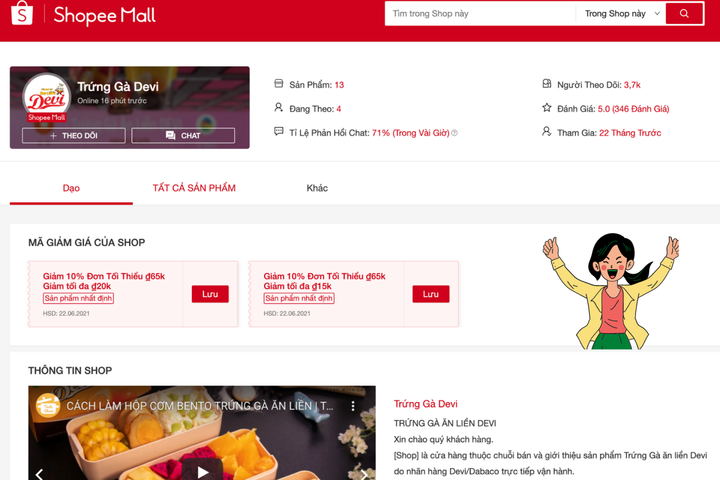Open the Devi shop avatar logo

pos(46,96)
